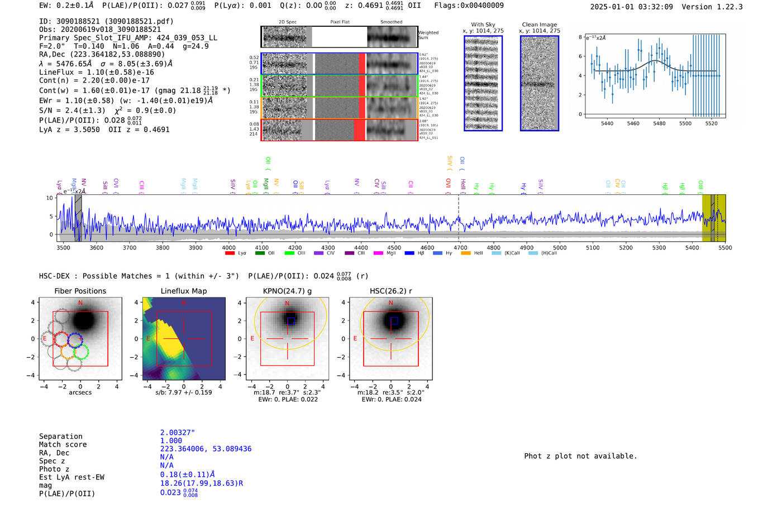The width and height of the screenshot is (782, 532).
Task: Open the With Sky cutout image
Action: 483,84
